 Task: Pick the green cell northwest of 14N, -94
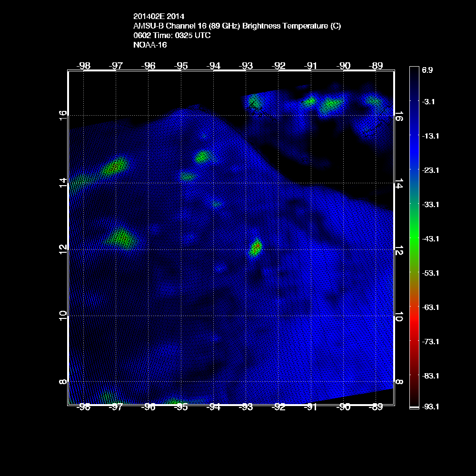[x=203, y=156]
